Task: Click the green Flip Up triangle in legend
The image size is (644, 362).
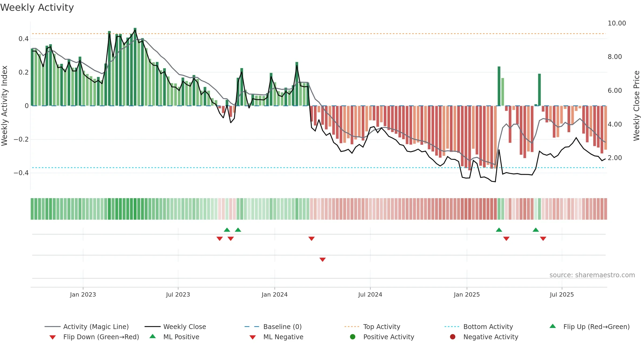Action: [552, 326]
